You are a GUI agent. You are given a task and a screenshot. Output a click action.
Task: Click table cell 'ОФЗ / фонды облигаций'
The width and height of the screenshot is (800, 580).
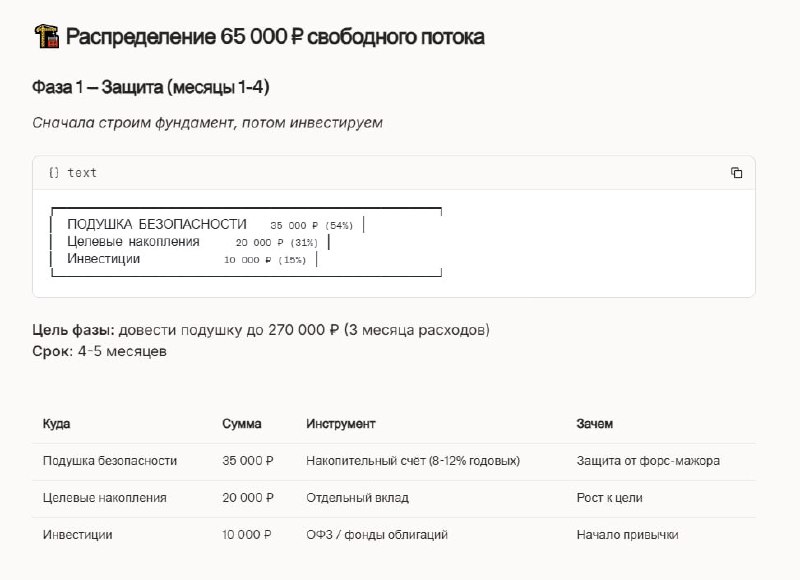[377, 535]
